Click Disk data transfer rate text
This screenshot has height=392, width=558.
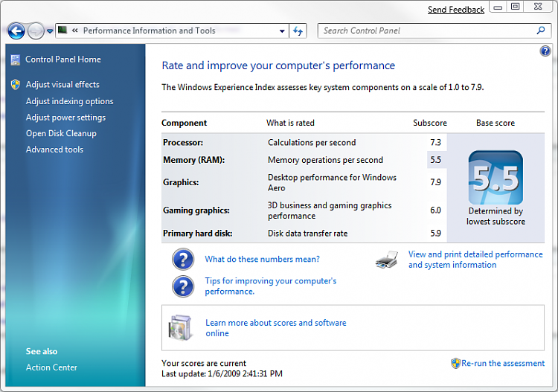308,234
